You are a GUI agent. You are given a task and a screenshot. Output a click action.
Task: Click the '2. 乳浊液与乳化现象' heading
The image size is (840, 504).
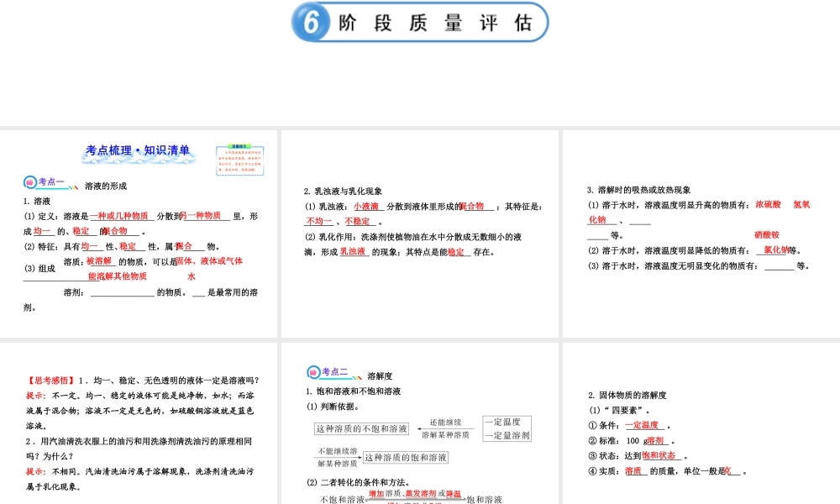[343, 192]
